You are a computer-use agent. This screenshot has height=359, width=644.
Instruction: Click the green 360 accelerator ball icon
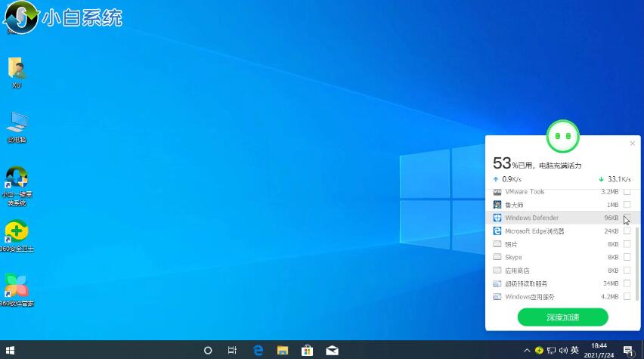562,136
